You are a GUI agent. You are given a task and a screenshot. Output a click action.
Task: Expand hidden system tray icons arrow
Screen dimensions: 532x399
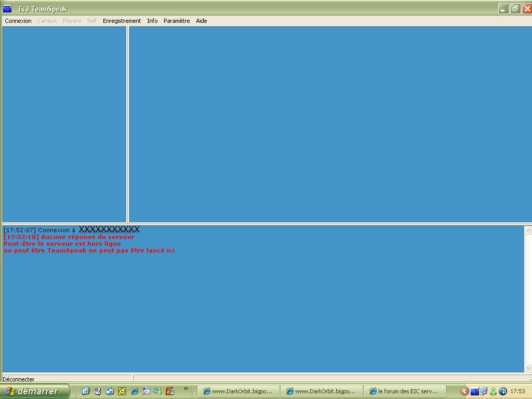click(465, 392)
